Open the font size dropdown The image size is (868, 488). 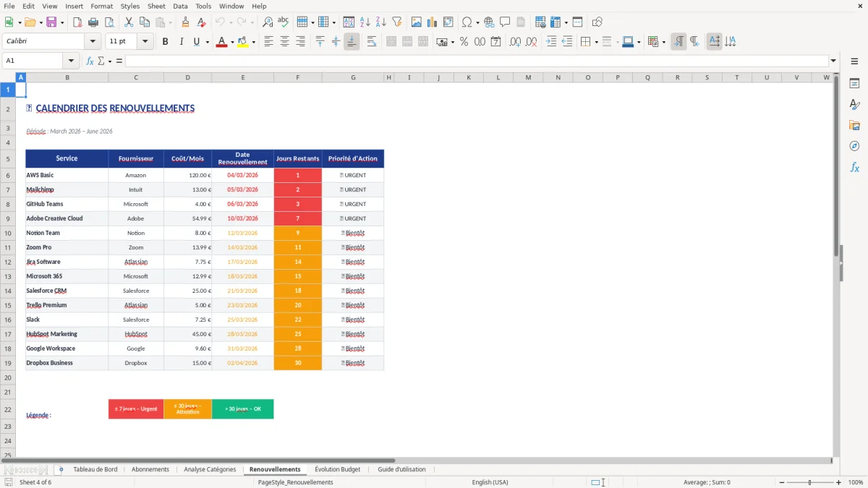point(143,42)
